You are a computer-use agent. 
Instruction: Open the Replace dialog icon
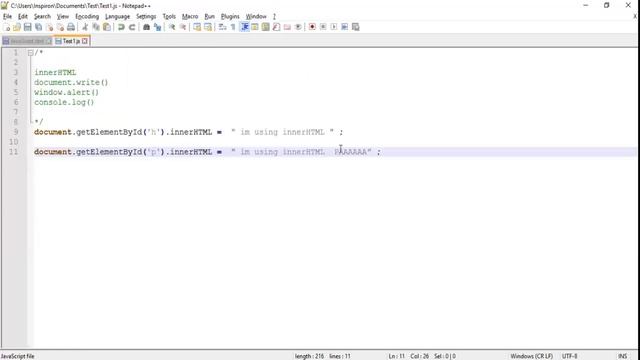[x=157, y=27]
